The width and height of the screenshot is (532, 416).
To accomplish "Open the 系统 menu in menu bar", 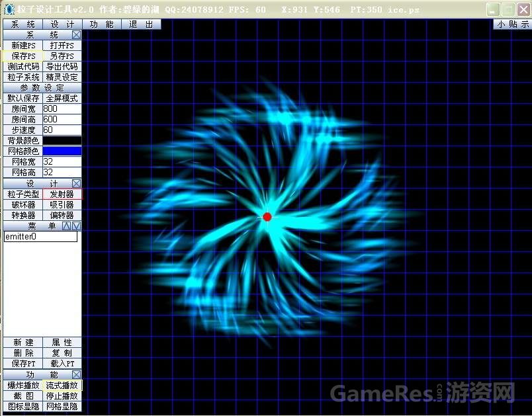I will pyautogui.click(x=23, y=24).
